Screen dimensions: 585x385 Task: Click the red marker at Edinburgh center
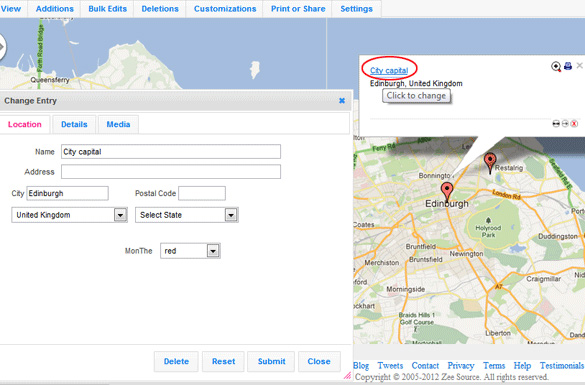point(447,192)
